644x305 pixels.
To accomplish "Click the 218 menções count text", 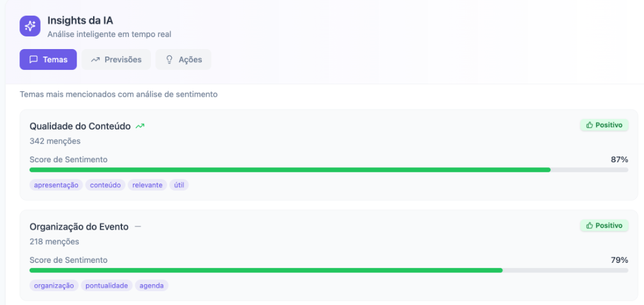I will pyautogui.click(x=54, y=241).
